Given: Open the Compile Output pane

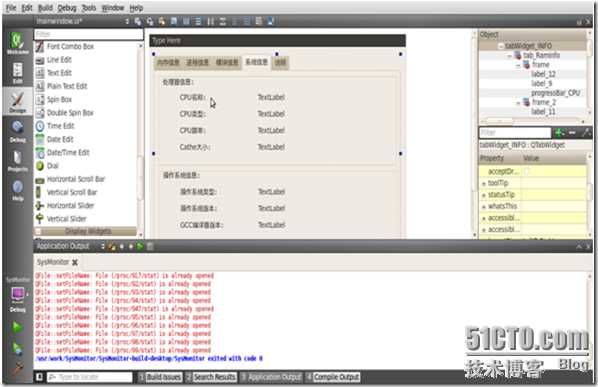Looking at the screenshot, I should pos(333,377).
